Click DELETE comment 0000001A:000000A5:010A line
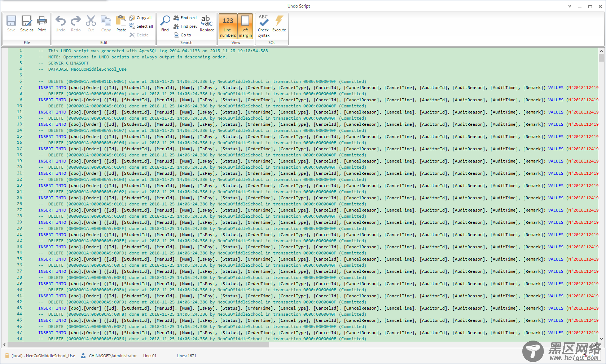This screenshot has height=364, width=606. coord(202,94)
